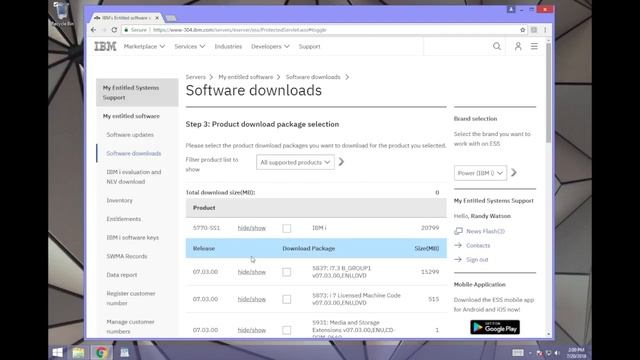Open Chrome's three-dot menu
This screenshot has height=360, width=640.
pyautogui.click(x=545, y=30)
